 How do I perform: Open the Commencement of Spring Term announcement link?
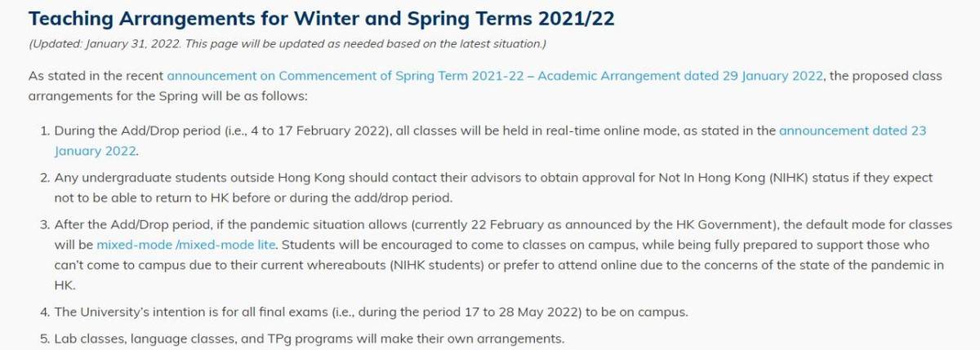(497, 76)
